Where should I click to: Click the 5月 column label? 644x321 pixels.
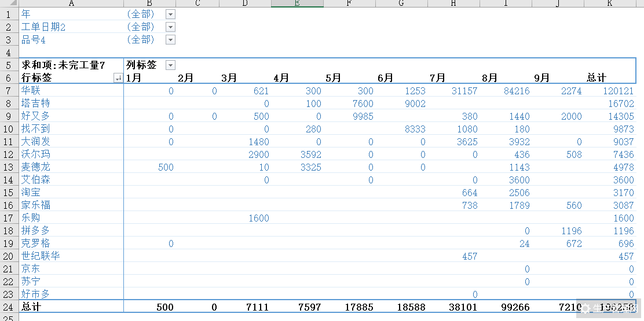pyautogui.click(x=333, y=78)
